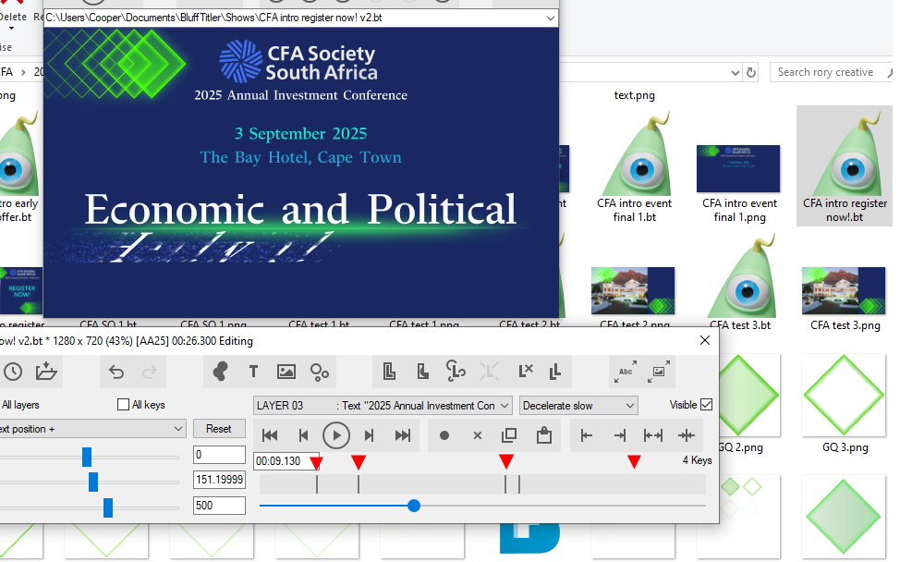This screenshot has height=562, width=924.
Task: Open the Decelerate slow easing dropdown
Action: coord(578,406)
